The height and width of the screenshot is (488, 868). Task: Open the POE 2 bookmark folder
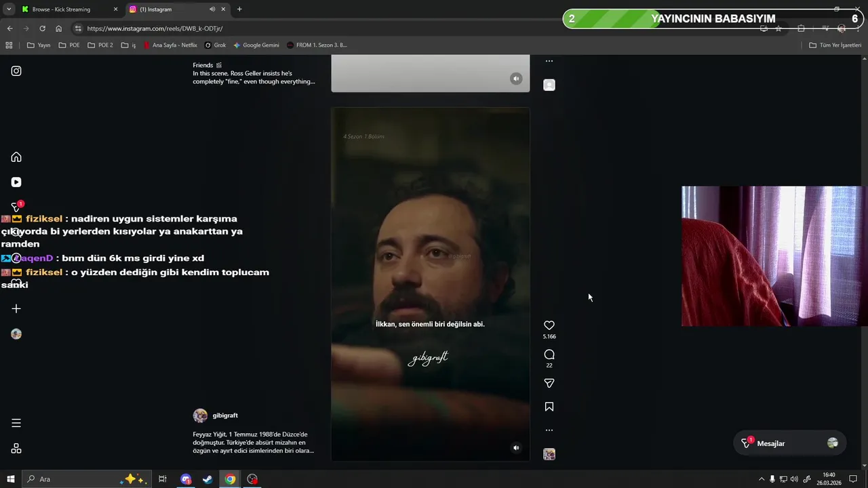[100, 45]
